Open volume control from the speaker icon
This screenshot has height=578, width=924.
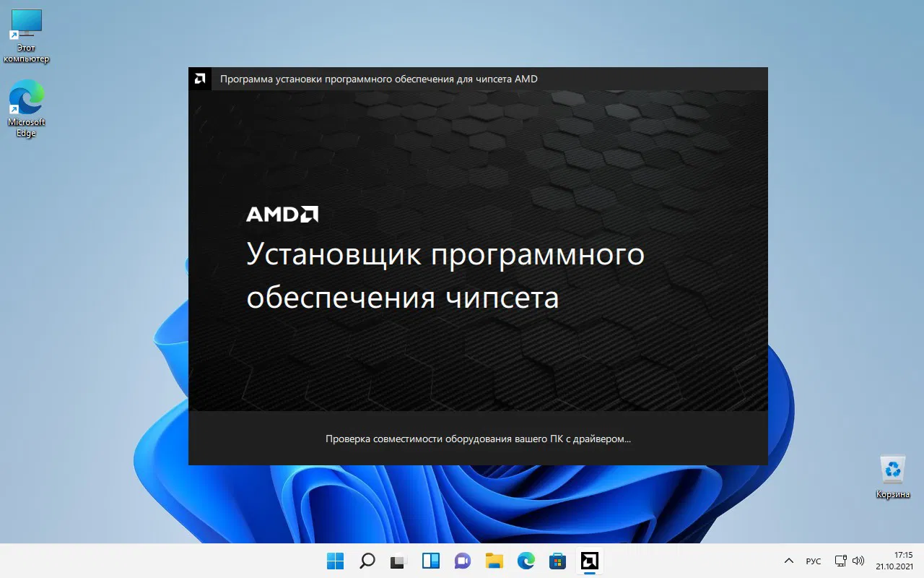pyautogui.click(x=858, y=561)
